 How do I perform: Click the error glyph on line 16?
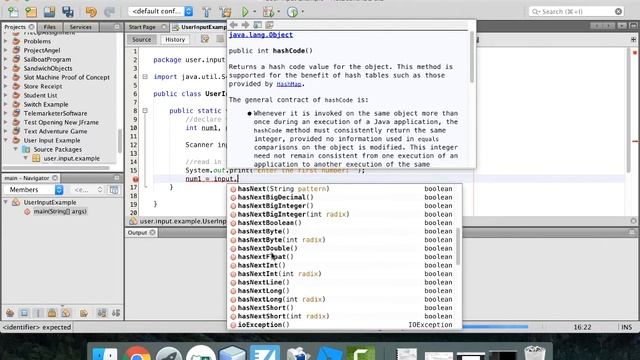tap(136, 179)
